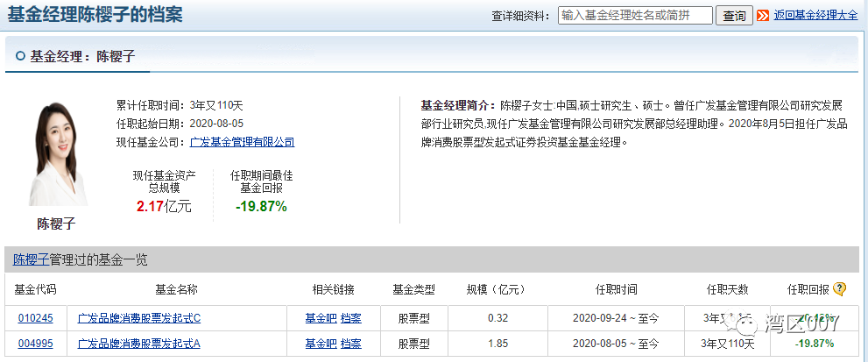Click the 股票型 type in the 004995 row
Screen dimensions: 868x362
(413, 344)
